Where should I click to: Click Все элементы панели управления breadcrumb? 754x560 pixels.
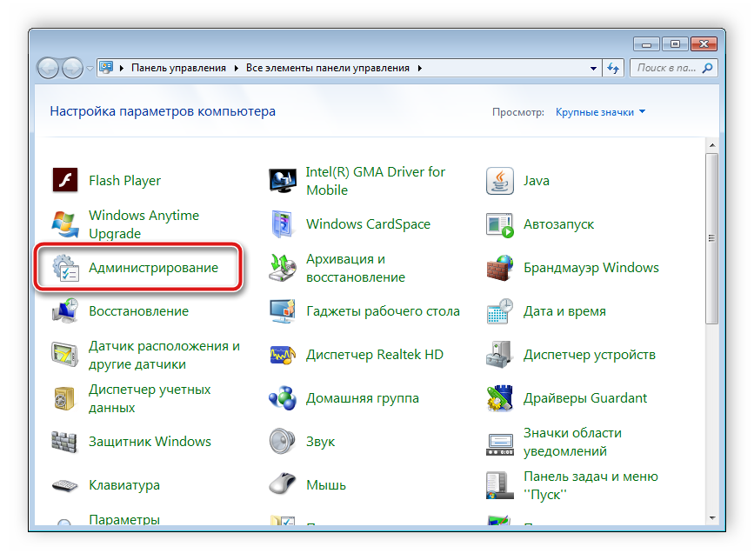(328, 68)
